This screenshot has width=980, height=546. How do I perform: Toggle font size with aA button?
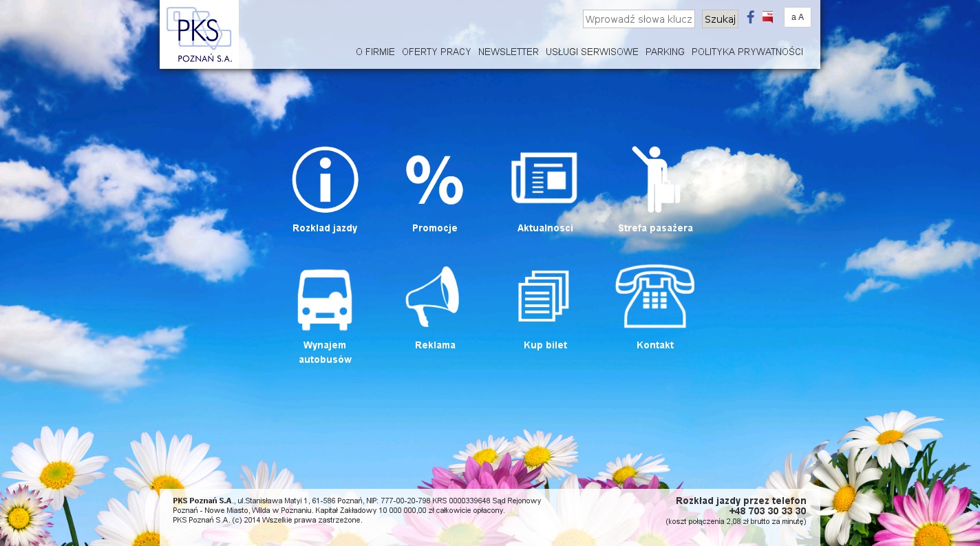(797, 17)
